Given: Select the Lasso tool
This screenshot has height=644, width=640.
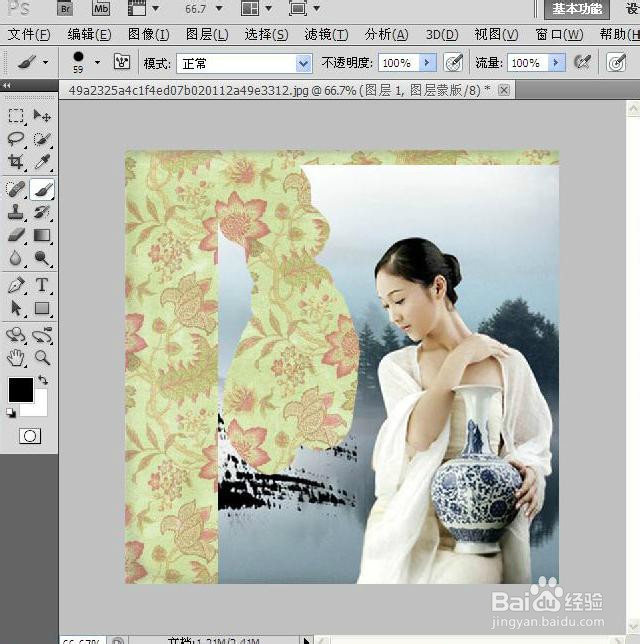Looking at the screenshot, I should (x=16, y=139).
